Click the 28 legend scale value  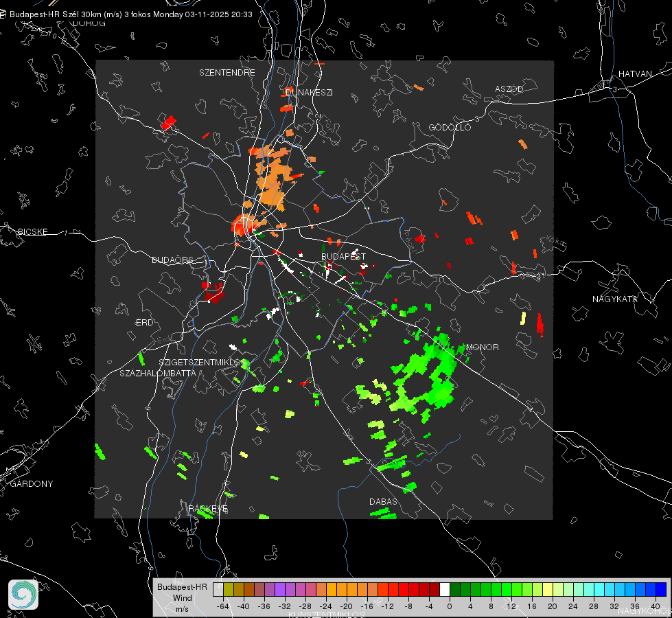pyautogui.click(x=594, y=606)
